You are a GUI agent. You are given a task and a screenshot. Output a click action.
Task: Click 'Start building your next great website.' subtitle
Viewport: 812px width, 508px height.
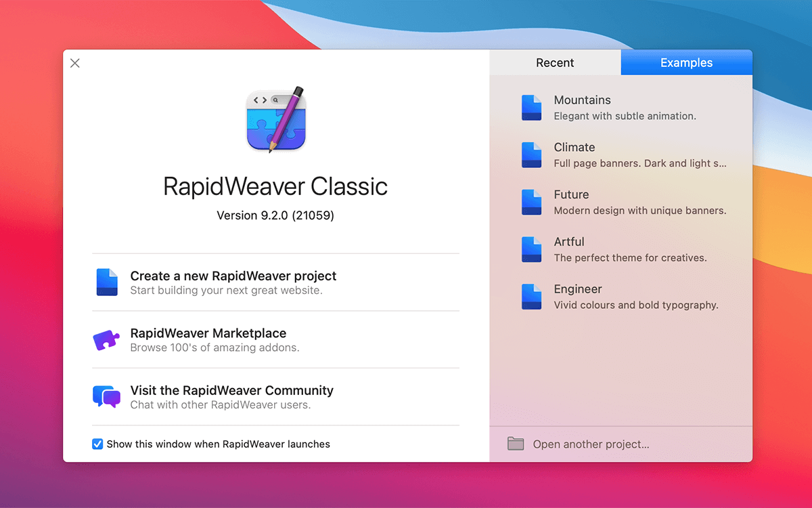click(226, 291)
